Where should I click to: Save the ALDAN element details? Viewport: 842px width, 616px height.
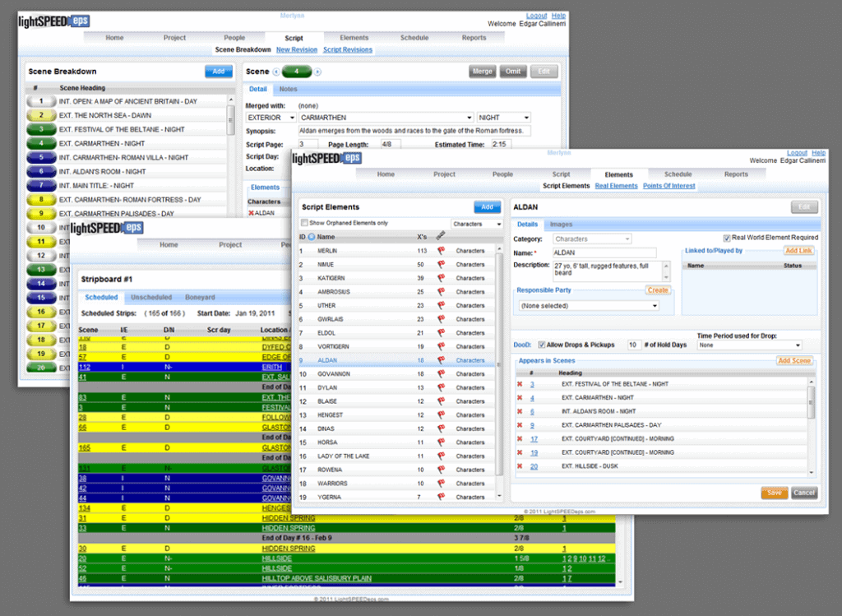[774, 493]
